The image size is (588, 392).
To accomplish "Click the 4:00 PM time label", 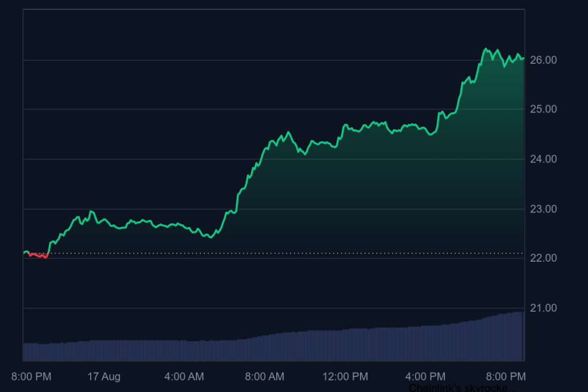I will coord(425,377).
